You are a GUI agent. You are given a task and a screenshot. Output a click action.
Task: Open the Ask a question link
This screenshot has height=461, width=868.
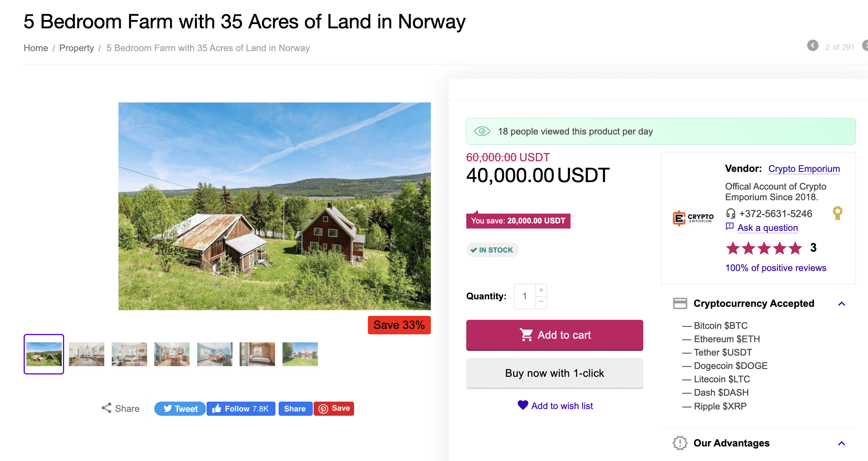[767, 228]
